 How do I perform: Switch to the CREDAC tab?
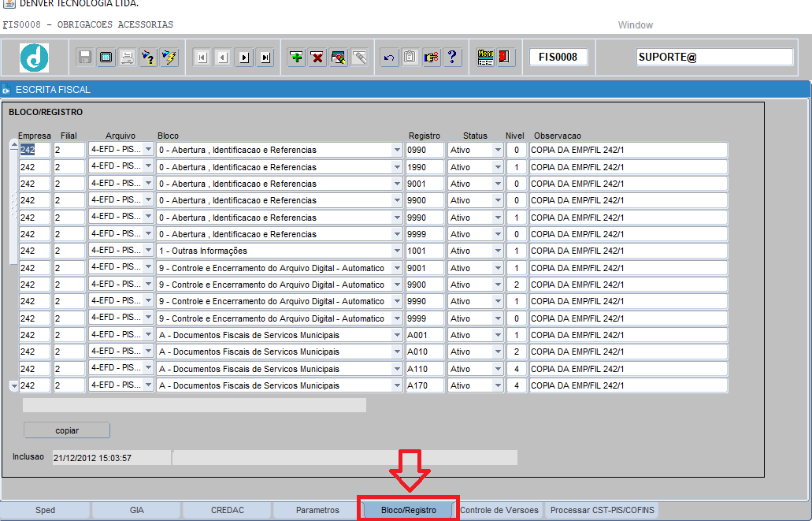click(x=228, y=510)
